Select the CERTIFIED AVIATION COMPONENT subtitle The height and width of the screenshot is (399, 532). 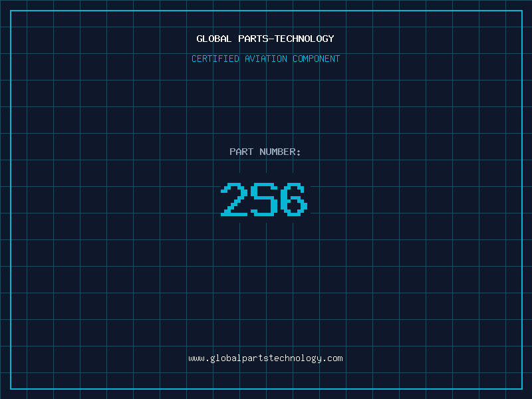(x=265, y=59)
